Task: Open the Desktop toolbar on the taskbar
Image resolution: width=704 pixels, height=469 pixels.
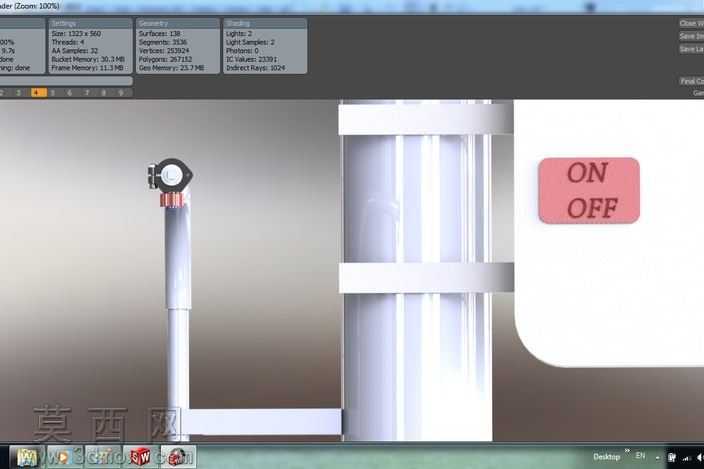Action: tap(606, 457)
